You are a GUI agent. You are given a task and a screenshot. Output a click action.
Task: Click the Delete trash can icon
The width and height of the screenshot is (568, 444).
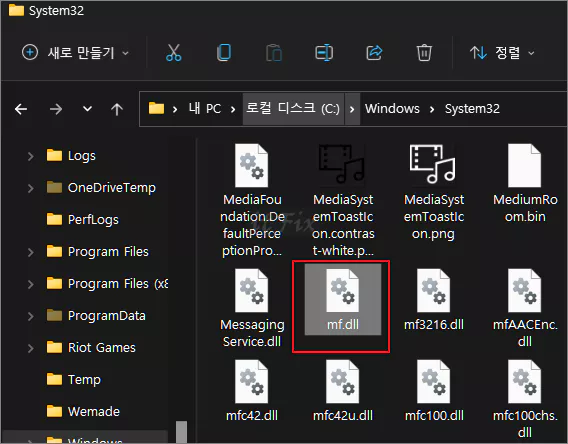[x=424, y=53]
